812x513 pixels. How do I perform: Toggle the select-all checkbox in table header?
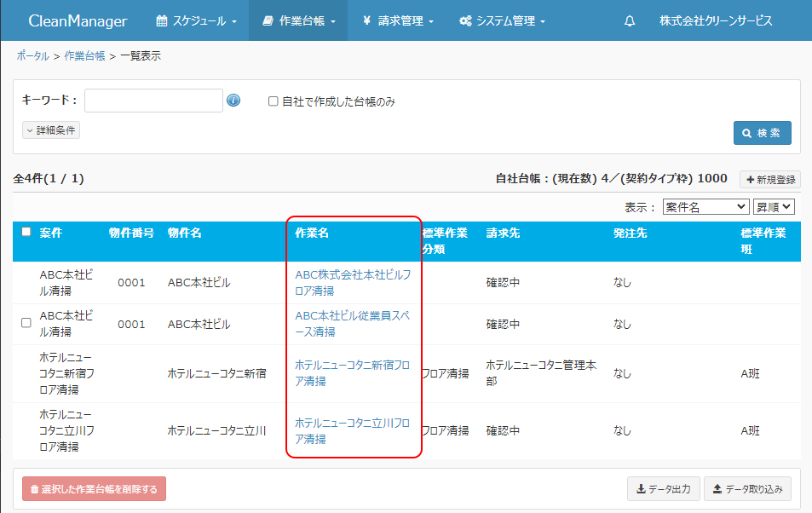coord(26,232)
